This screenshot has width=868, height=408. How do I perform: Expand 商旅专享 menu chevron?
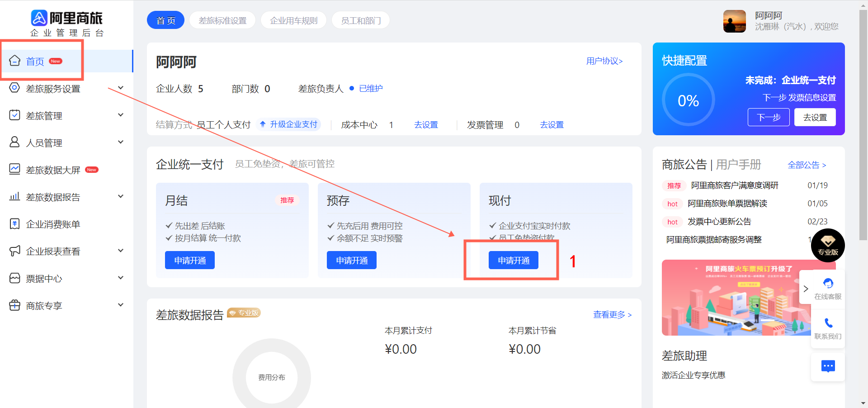(121, 305)
